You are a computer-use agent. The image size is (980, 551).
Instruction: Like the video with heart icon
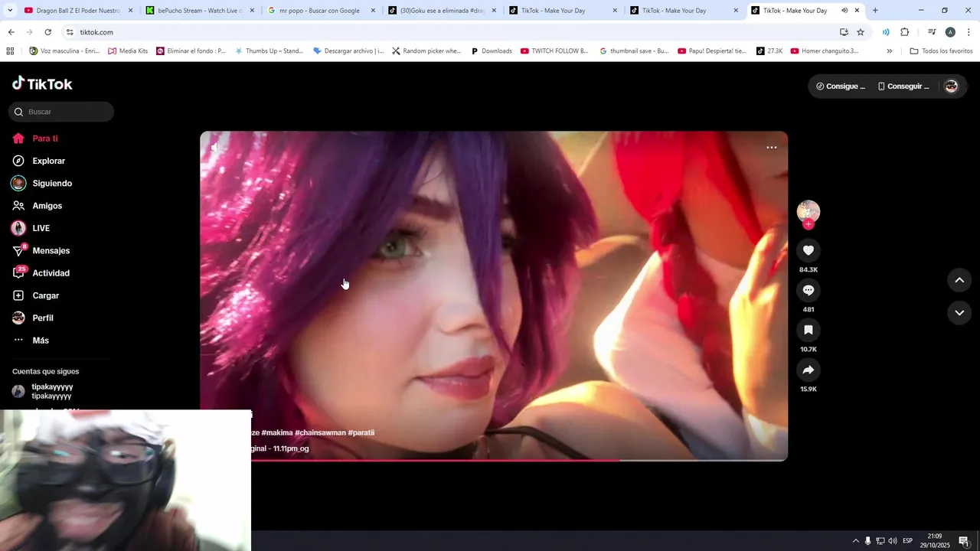coord(808,250)
